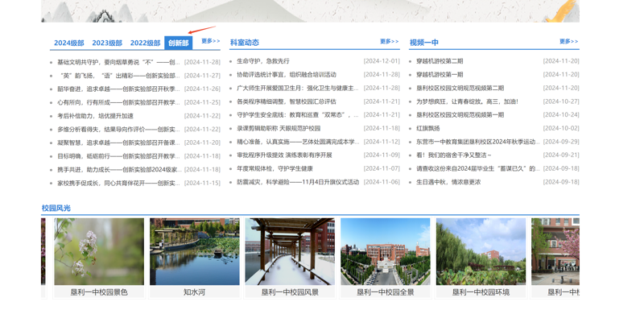Open article 精心准备，认真实施——艺体处
The height and width of the screenshot is (310, 644).
tap(298, 142)
